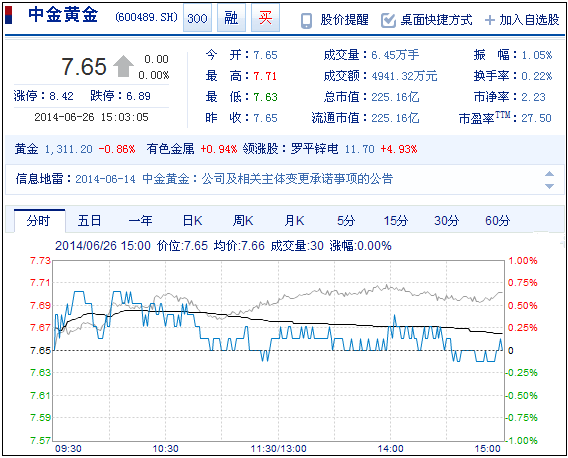568x458 pixels.
Task: Click the plus icon for 加入自选股
Action: [x=490, y=20]
